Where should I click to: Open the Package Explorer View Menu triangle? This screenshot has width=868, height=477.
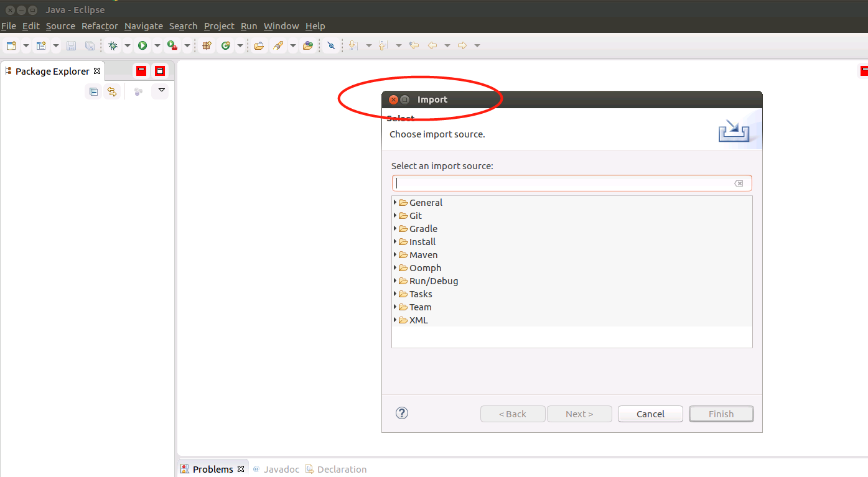pos(162,91)
